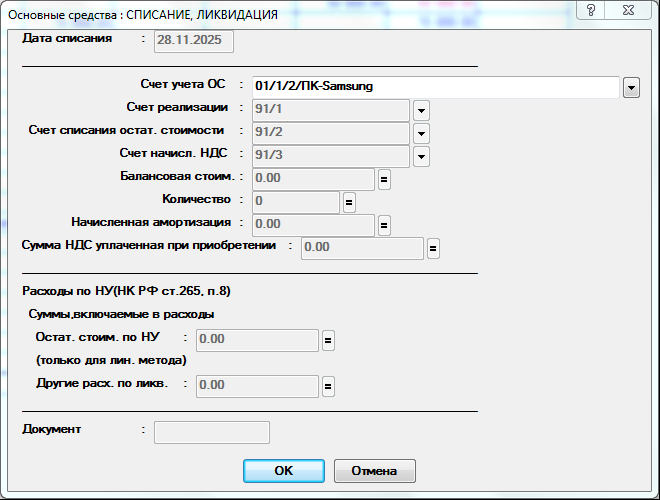
Task: Click the calculator button beside Количество
Action: pos(349,203)
